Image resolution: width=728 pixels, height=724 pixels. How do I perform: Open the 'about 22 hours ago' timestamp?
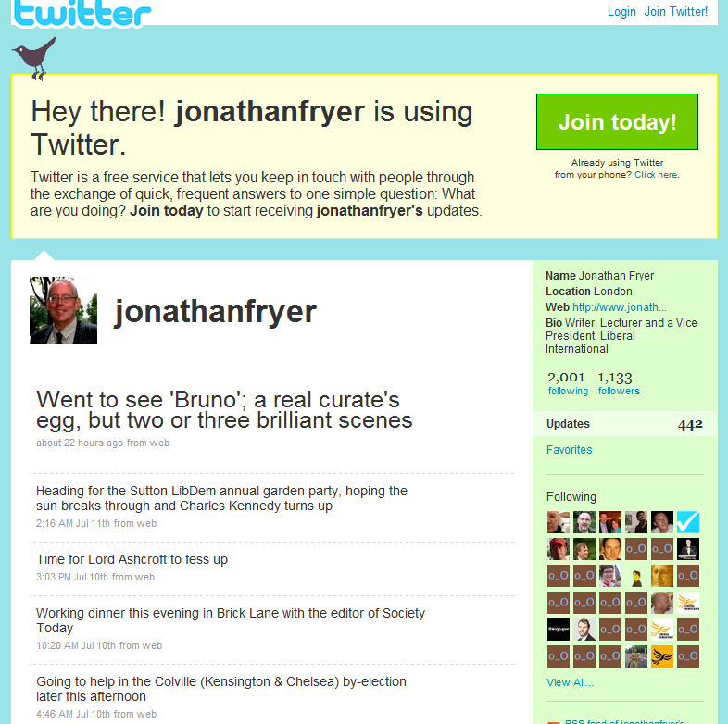[x=80, y=443]
